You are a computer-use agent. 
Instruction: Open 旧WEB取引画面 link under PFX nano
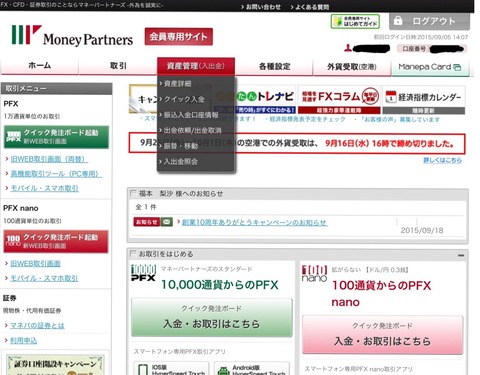click(35, 264)
